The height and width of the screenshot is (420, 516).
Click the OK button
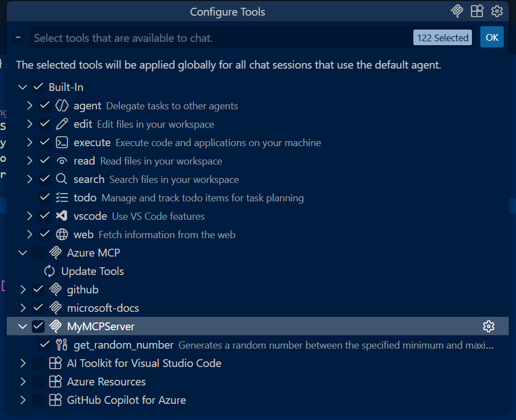[x=491, y=37]
